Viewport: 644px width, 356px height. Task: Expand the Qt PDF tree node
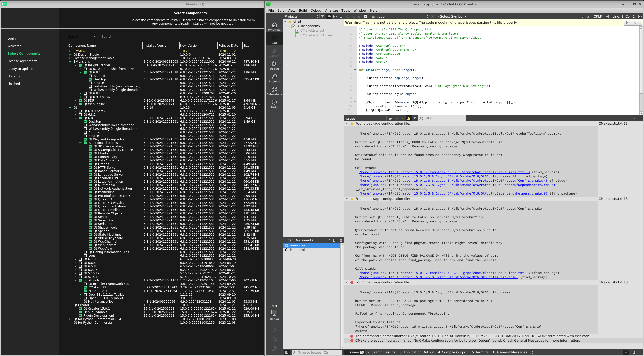75,101
